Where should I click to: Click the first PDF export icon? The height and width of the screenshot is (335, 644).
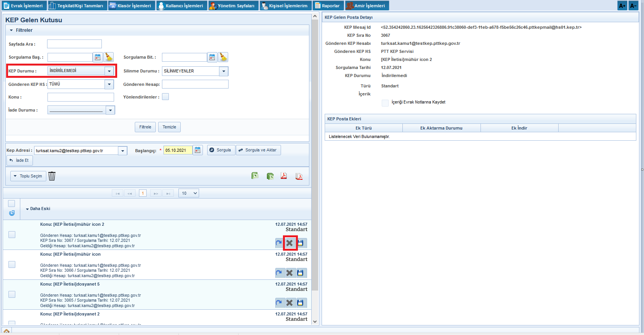[284, 176]
